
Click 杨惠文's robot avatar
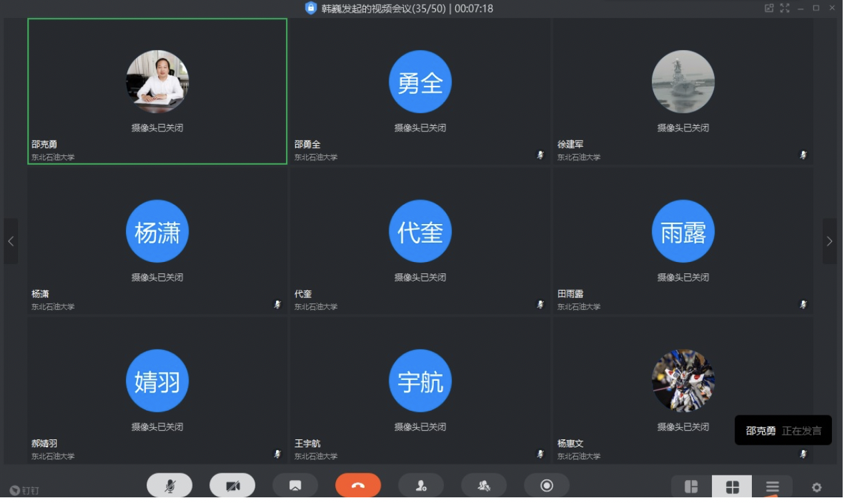683,381
